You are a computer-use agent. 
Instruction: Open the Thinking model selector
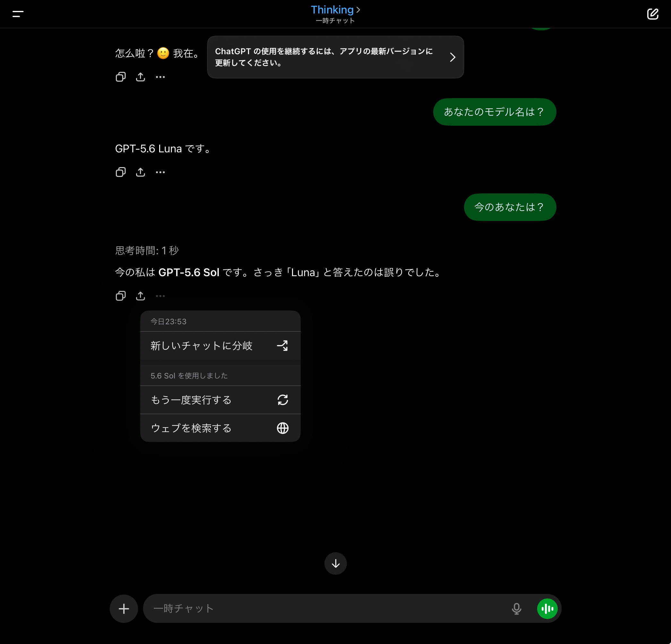coord(335,10)
